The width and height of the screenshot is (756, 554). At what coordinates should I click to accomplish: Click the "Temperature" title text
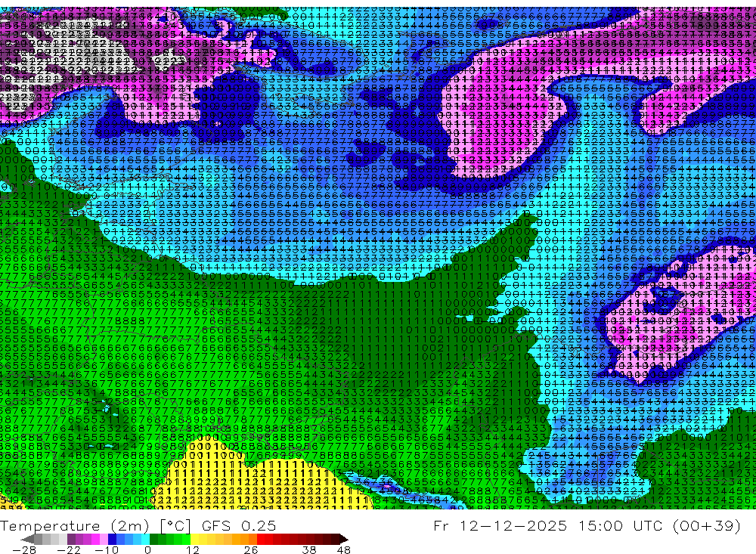(x=50, y=526)
